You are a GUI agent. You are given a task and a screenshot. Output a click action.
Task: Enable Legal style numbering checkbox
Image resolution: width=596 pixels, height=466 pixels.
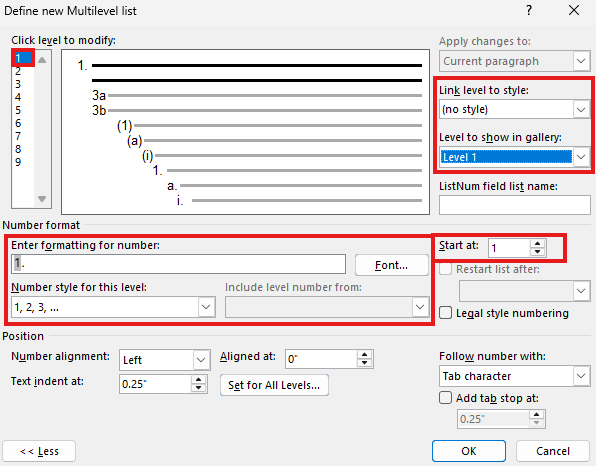[x=445, y=313]
